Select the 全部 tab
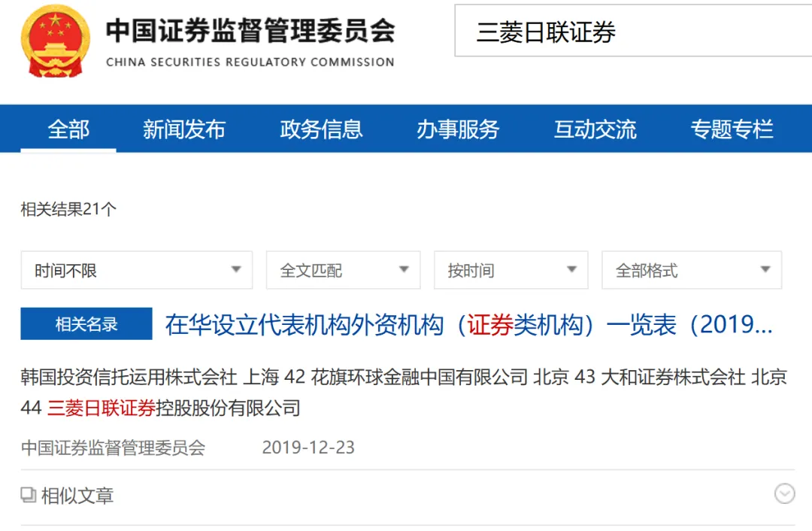 68,129
